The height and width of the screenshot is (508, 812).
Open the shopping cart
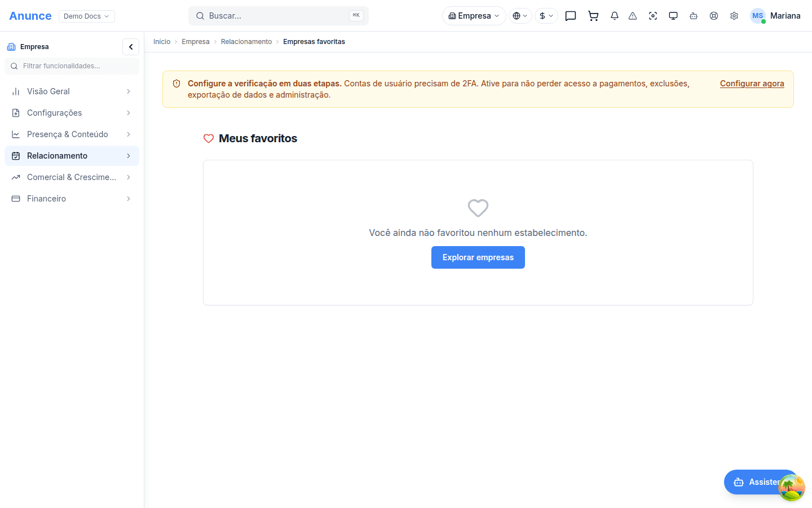(x=593, y=16)
